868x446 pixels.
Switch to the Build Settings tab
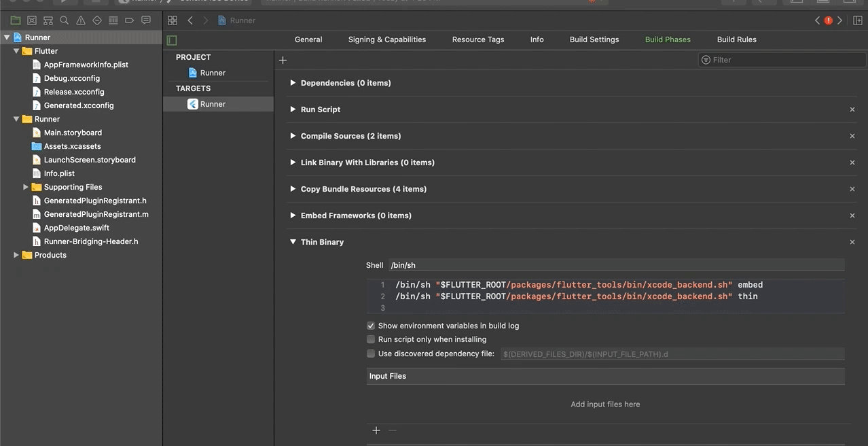pyautogui.click(x=594, y=39)
